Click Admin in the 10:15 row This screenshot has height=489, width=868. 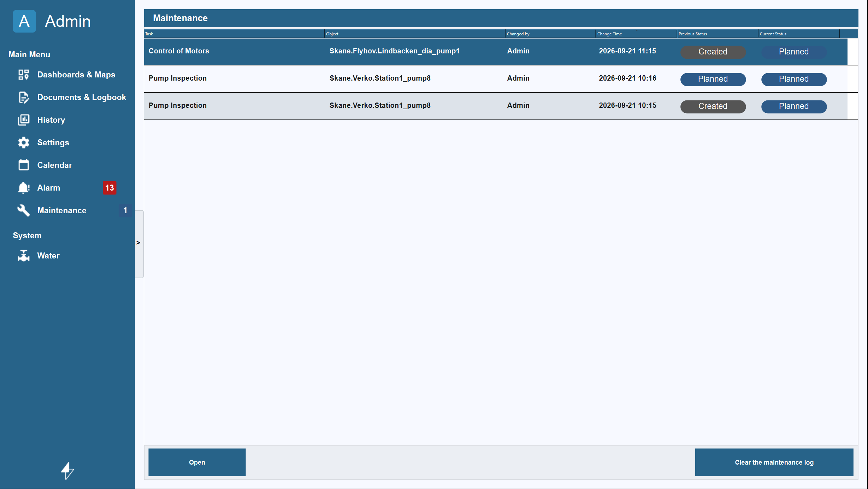518,105
